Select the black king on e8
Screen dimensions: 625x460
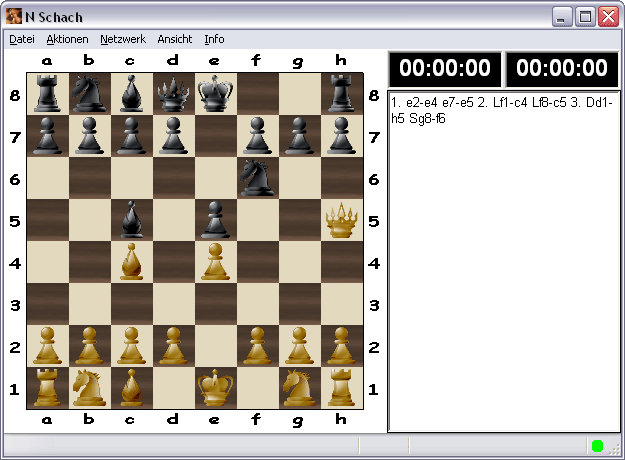point(215,94)
